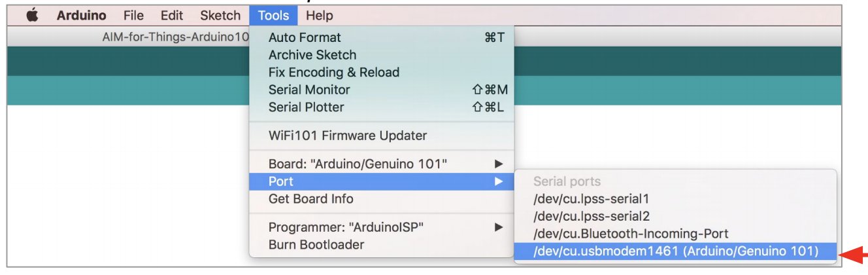Open the Serial Plotter

tap(382, 107)
